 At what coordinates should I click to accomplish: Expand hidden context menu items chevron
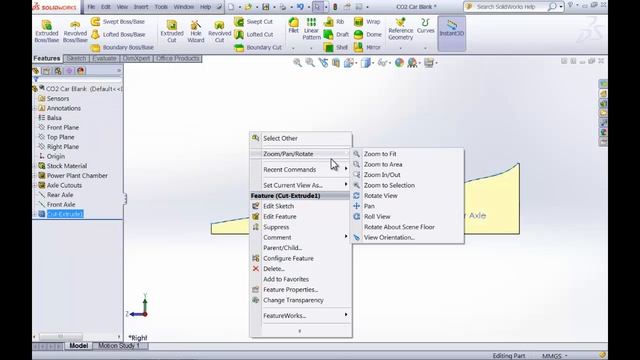click(x=300, y=331)
